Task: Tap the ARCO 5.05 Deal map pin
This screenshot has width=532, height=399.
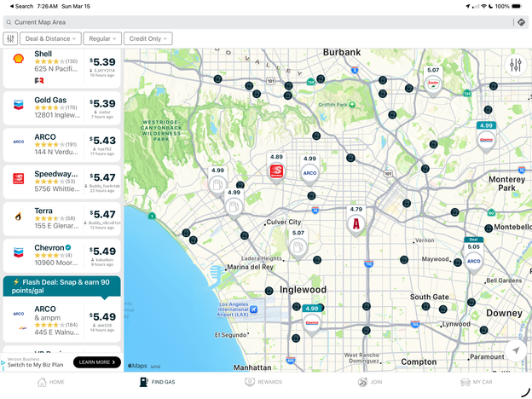Action: [474, 256]
